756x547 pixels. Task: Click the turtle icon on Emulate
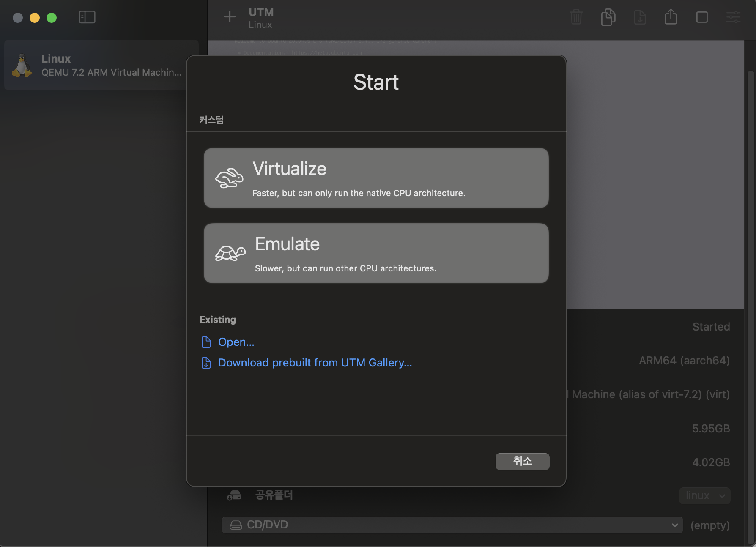(x=230, y=253)
